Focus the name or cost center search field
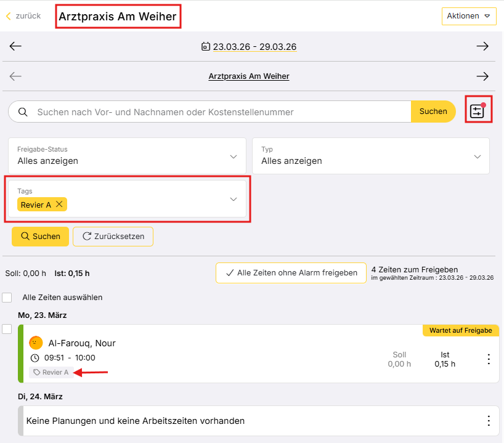The image size is (504, 443). point(216,112)
